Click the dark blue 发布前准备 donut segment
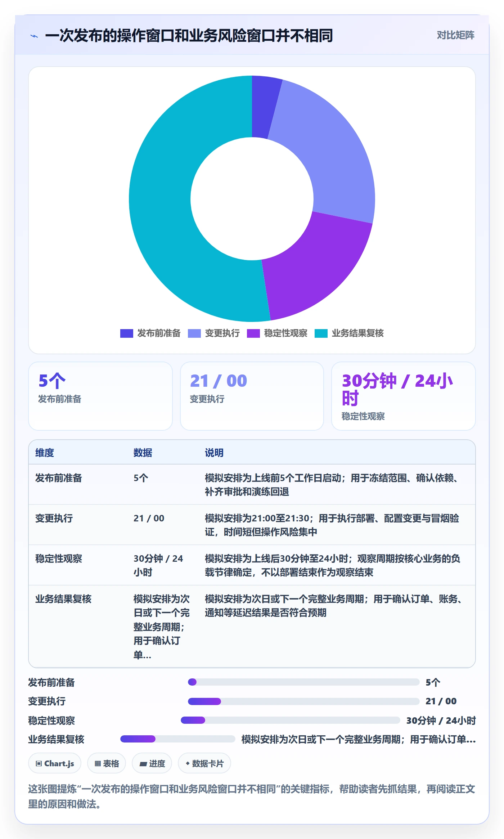The width and height of the screenshot is (504, 839). click(265, 106)
